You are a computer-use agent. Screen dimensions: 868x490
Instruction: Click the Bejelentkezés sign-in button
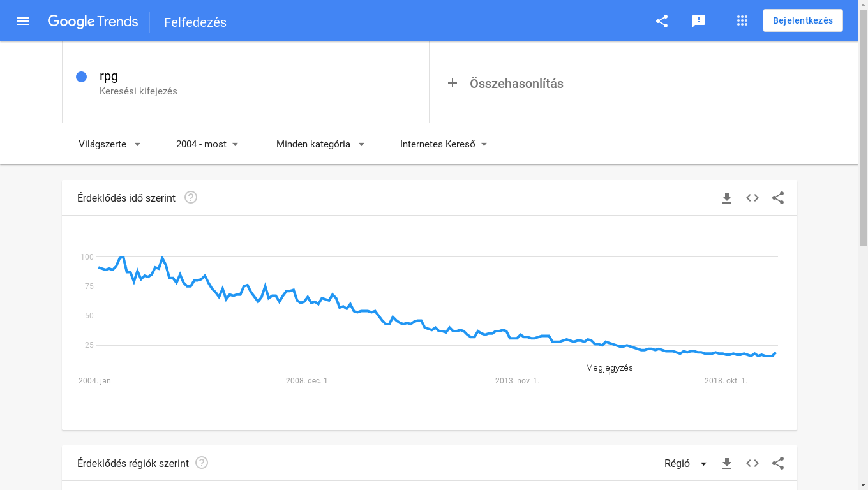click(x=803, y=20)
